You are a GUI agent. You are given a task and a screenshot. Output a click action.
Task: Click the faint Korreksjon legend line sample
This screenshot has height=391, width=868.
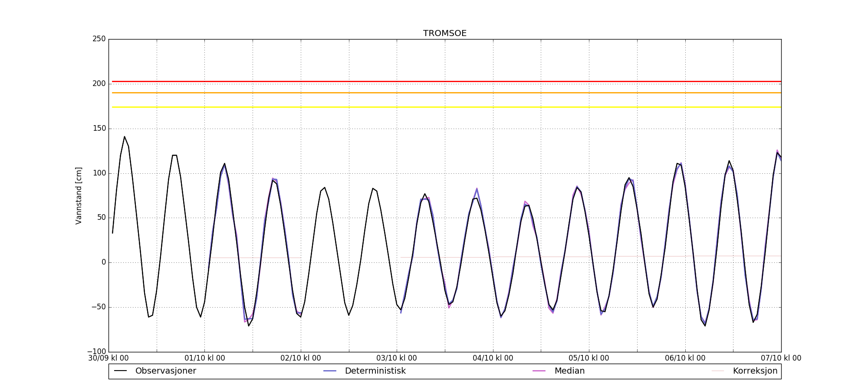point(718,371)
